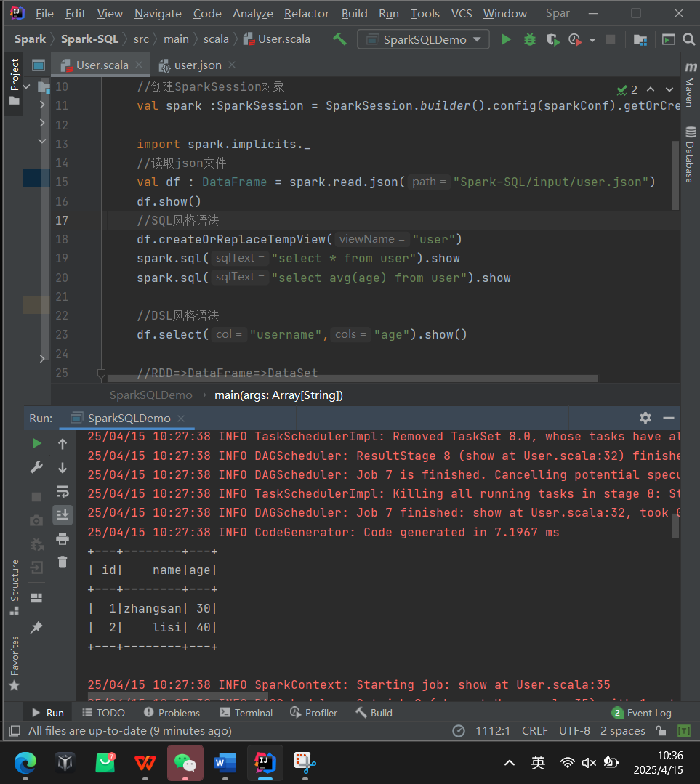The height and width of the screenshot is (784, 700).
Task: Launch the profiler run icon in toolbar
Action: tap(574, 39)
